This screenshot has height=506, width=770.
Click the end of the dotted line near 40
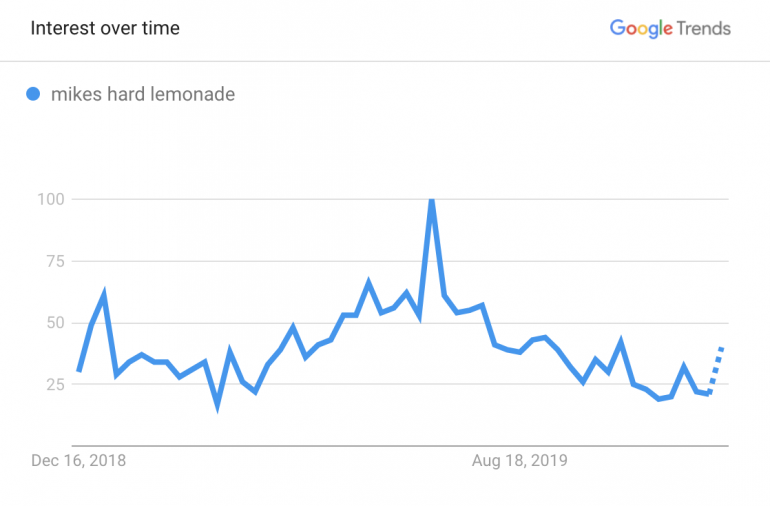tap(722, 348)
